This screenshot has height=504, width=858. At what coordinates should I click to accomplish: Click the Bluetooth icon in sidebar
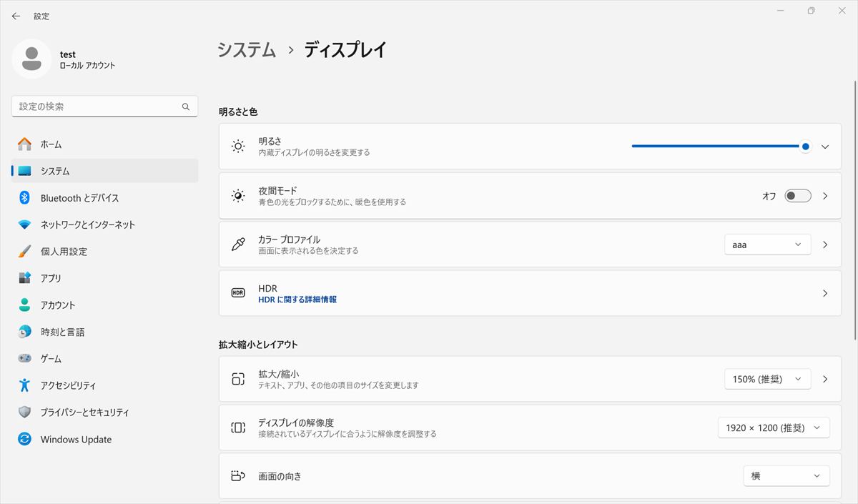tap(24, 198)
